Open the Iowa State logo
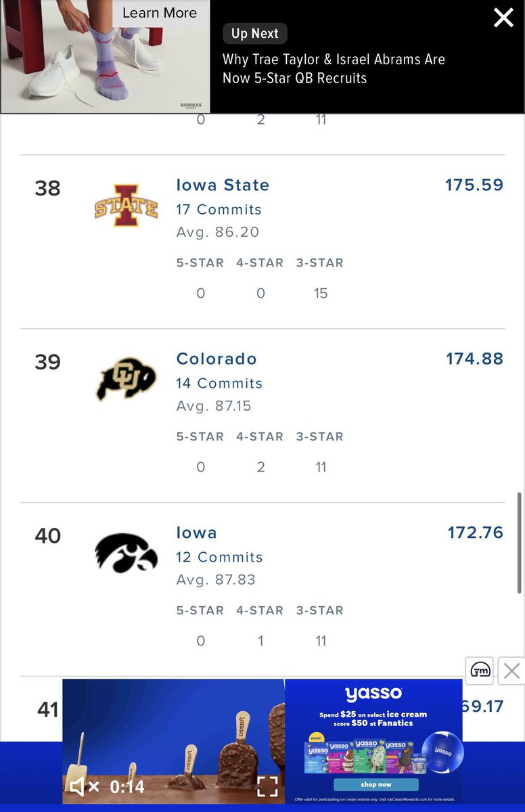The width and height of the screenshot is (525, 812). (x=126, y=205)
